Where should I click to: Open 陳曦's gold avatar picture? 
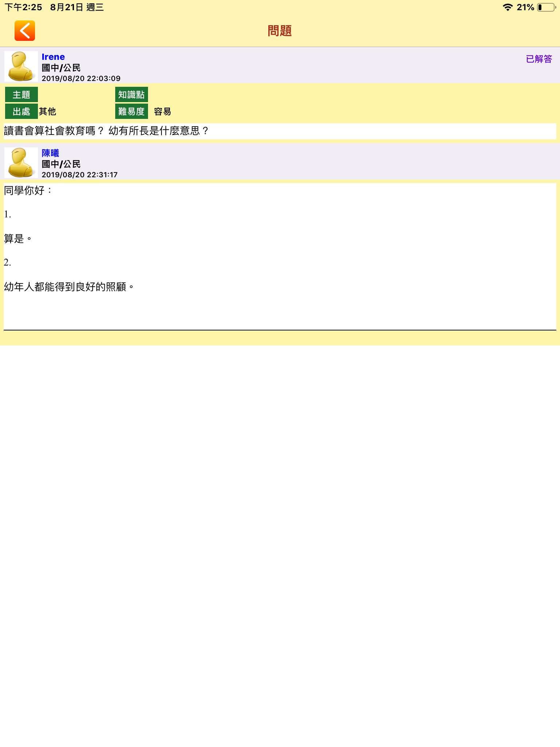click(21, 162)
